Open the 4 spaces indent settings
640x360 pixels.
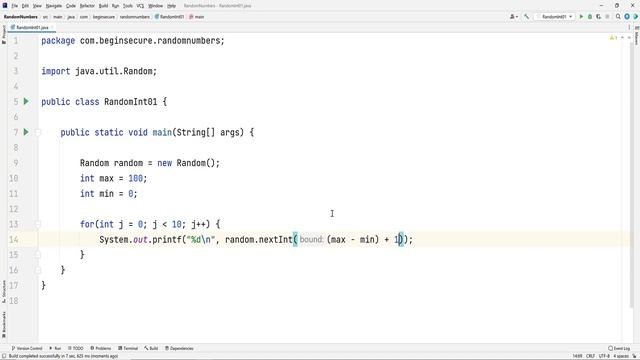click(x=620, y=356)
